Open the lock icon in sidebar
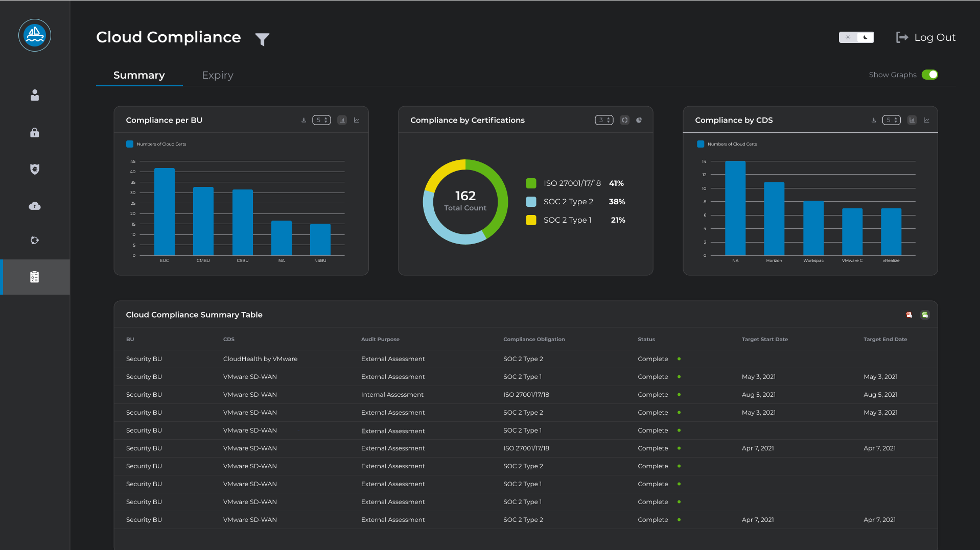The image size is (980, 550). point(35,133)
